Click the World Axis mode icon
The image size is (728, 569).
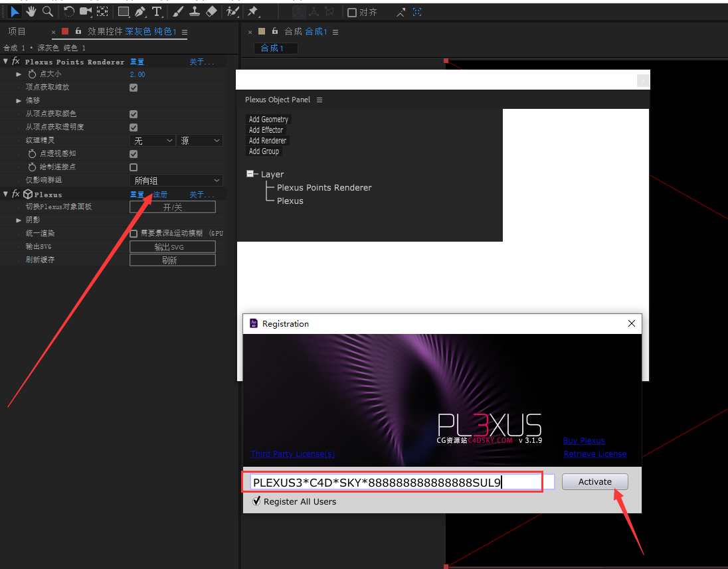(x=314, y=12)
